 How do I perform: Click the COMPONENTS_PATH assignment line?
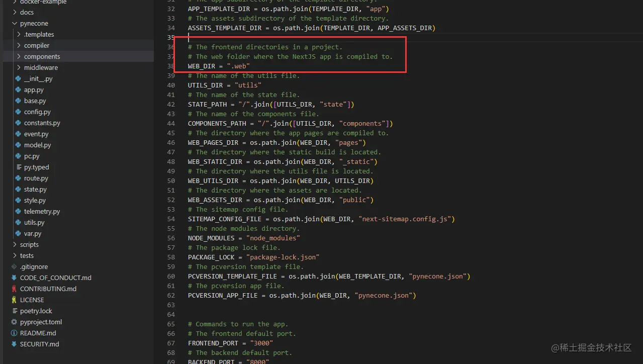pos(291,123)
